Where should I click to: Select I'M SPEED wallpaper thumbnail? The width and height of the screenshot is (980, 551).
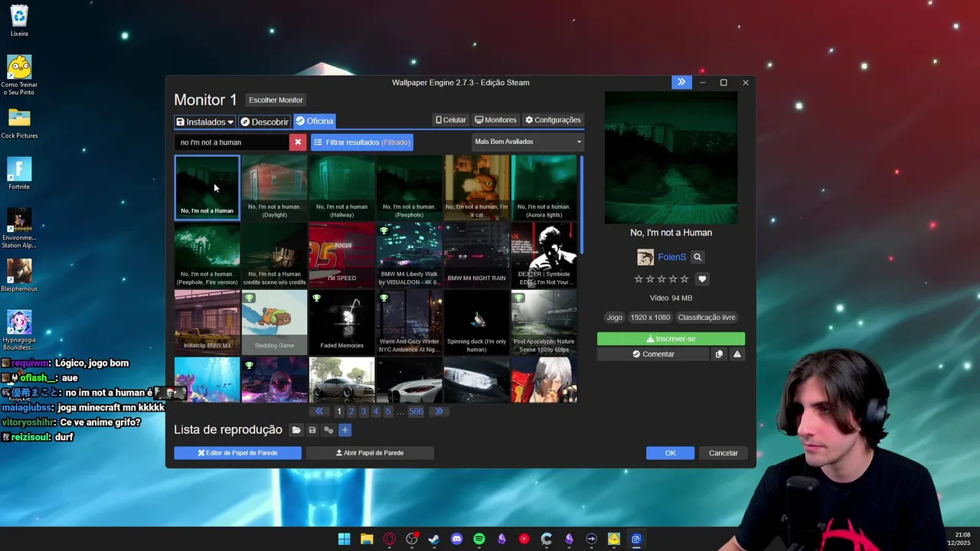pos(341,255)
